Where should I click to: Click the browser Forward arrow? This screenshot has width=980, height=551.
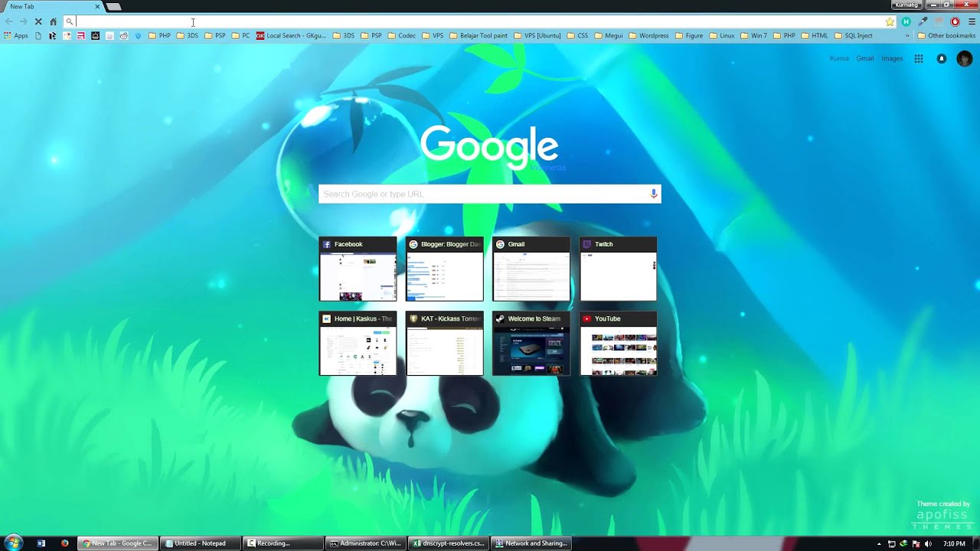(x=23, y=21)
